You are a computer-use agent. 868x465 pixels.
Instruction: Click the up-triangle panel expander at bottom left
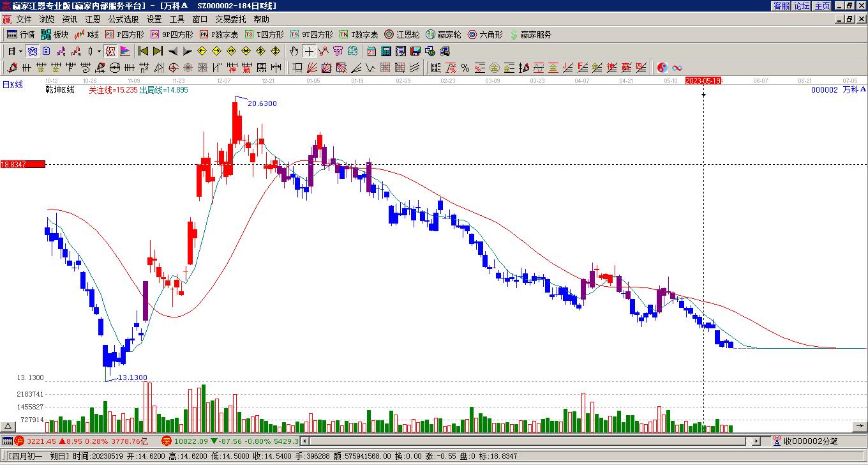(8, 427)
